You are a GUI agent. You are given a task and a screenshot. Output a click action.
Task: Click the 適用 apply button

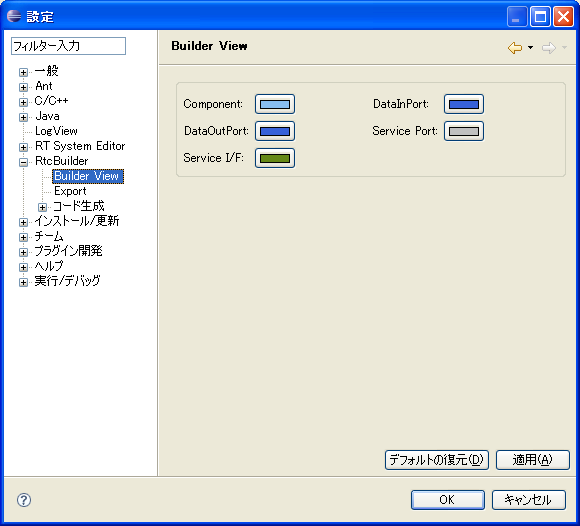click(533, 460)
